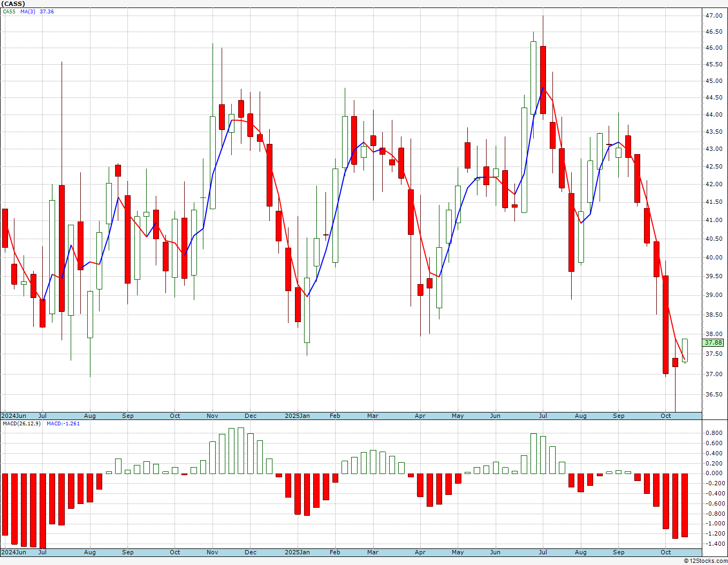Screen dimensions: 728x565
Task: Select Mar on the MACD panel date axis
Action: pyautogui.click(x=373, y=552)
